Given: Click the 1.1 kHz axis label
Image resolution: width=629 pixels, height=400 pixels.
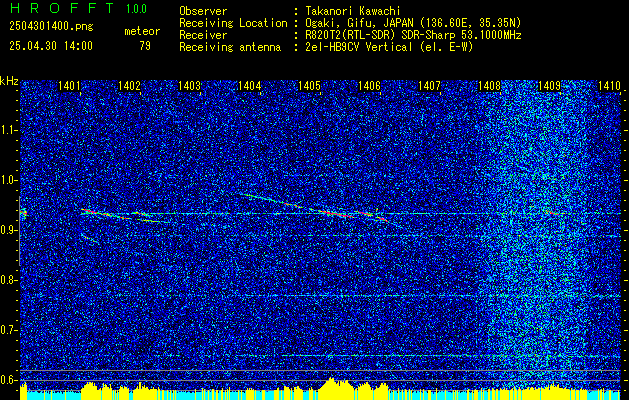Looking at the screenshot, I should [8, 130].
